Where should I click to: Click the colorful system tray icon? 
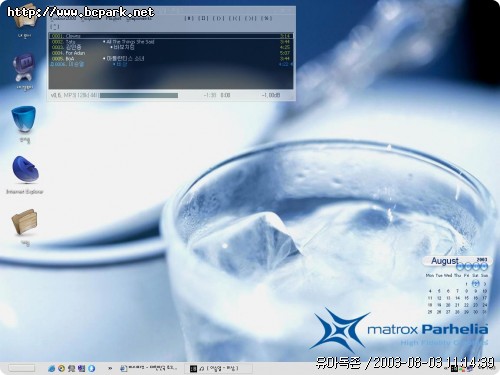click(462, 369)
